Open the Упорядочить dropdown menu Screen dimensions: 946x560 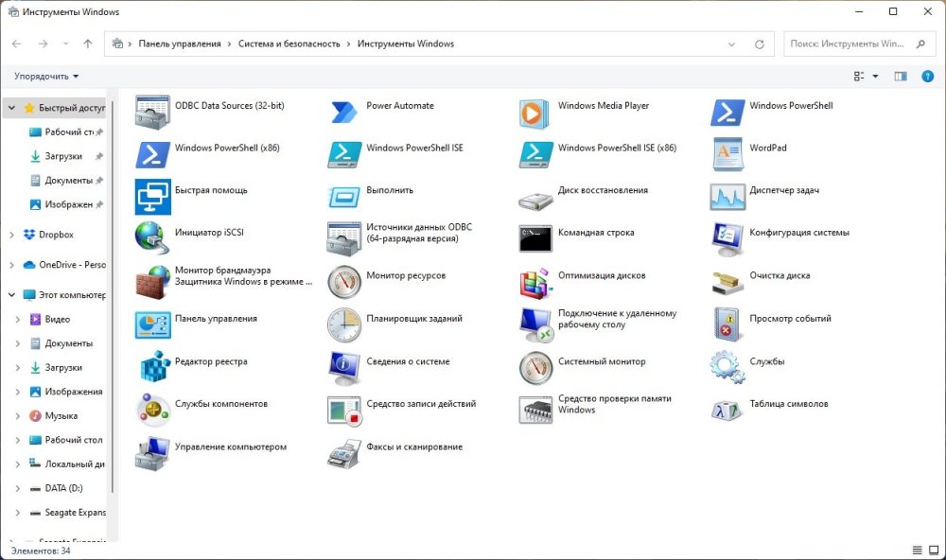46,76
